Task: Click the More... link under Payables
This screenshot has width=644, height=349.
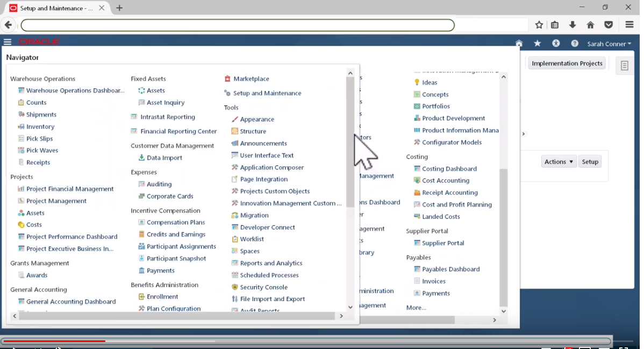Action: pos(417,308)
